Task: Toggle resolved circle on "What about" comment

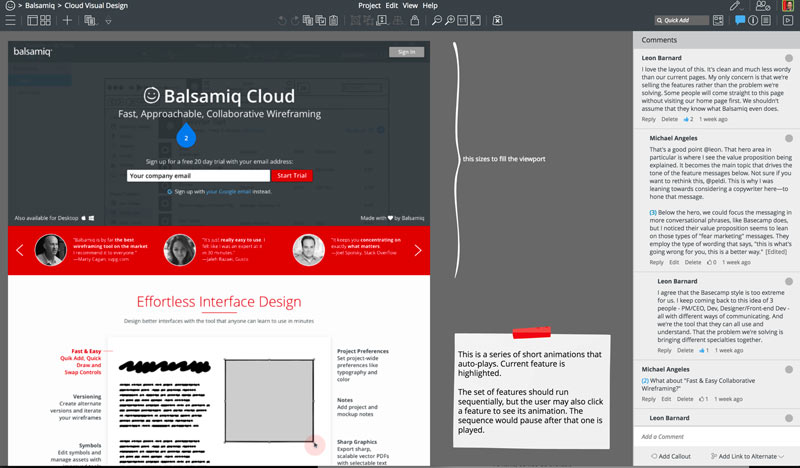Action: pyautogui.click(x=789, y=369)
